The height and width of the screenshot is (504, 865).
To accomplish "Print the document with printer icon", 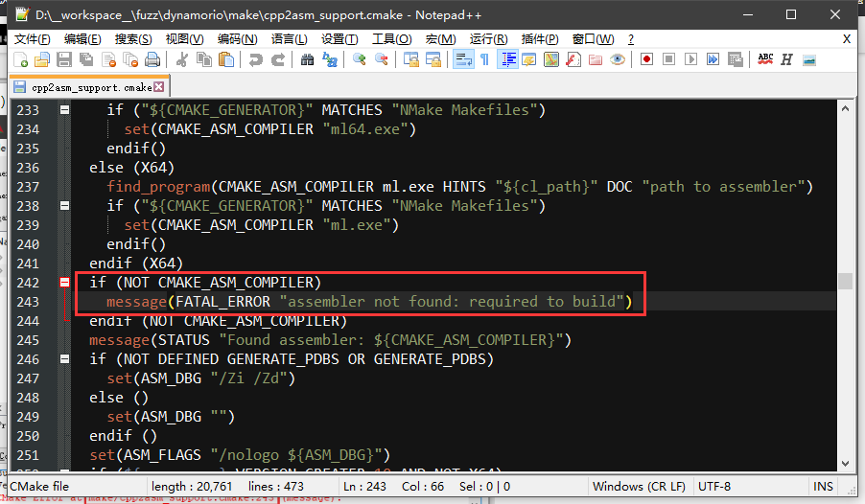I will point(152,59).
